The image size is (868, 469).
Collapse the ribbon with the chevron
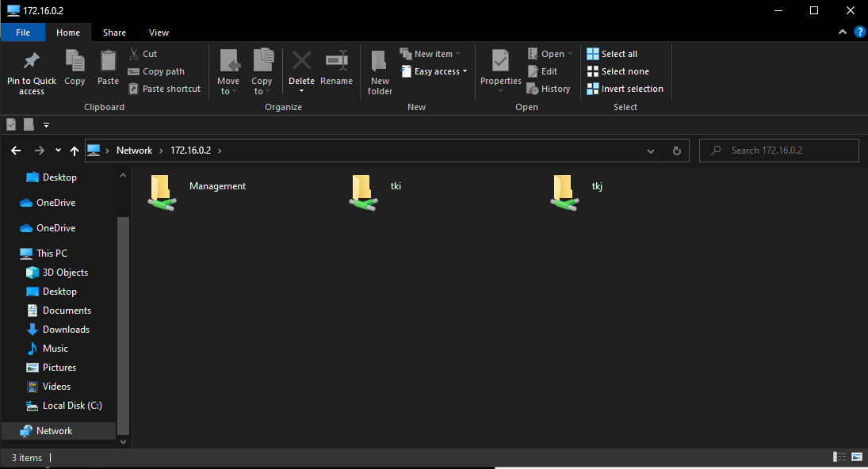click(x=843, y=32)
